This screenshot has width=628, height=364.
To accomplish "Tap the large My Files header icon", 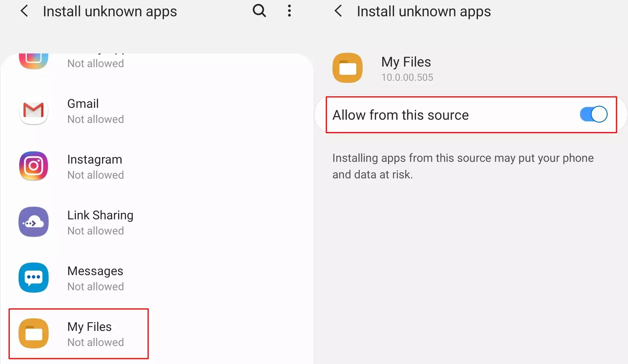I will (x=347, y=68).
